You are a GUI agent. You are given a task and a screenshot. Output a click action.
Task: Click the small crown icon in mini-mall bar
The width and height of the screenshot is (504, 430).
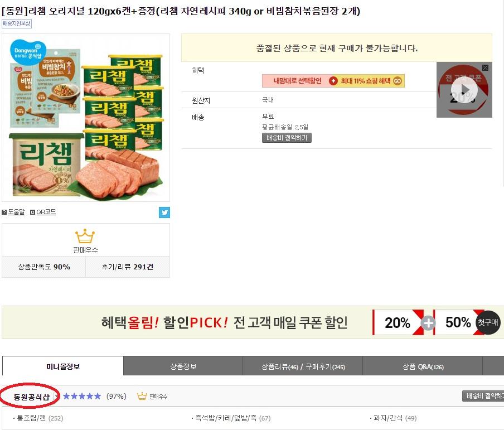142,396
